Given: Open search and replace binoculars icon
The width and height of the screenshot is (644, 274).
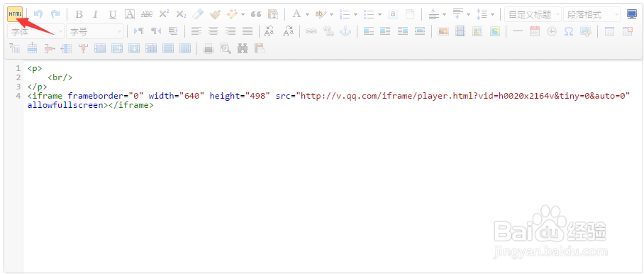Looking at the screenshot, I should pos(243,48).
